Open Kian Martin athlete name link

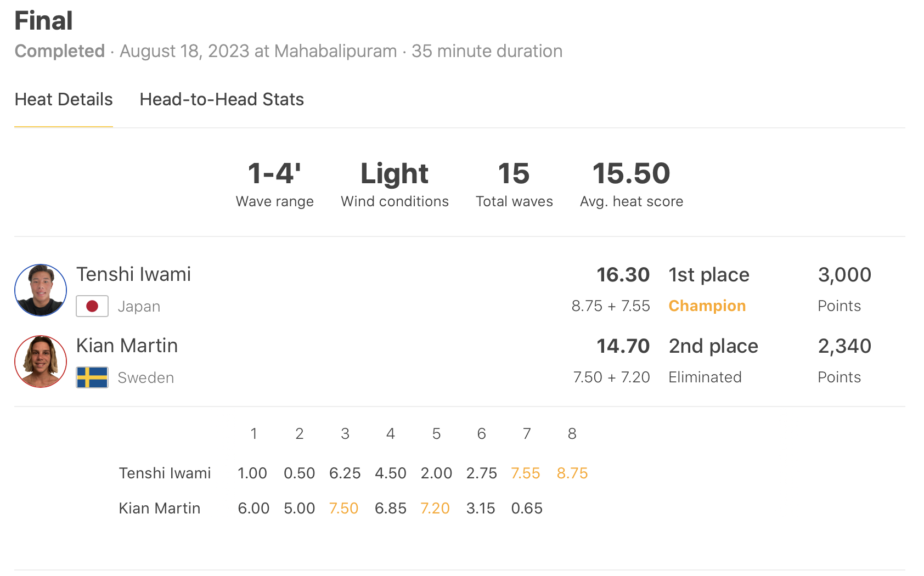pos(127,346)
